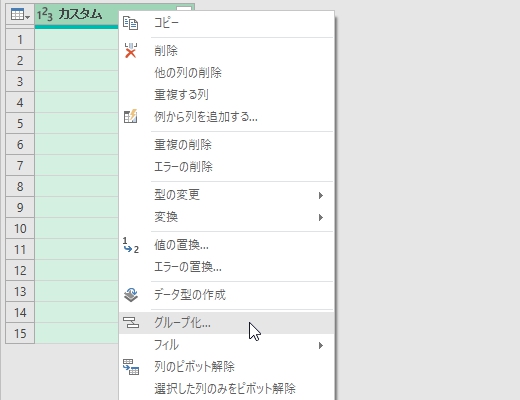Image resolution: width=520 pixels, height=400 pixels.
Task: Select row number 3
Action: pos(20,82)
